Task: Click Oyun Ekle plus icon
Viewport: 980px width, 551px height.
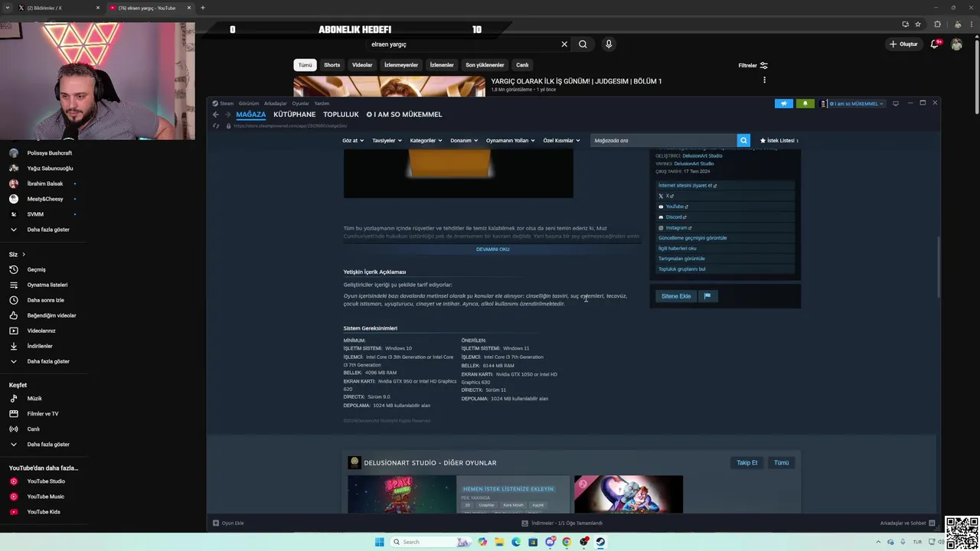Action: tap(216, 523)
